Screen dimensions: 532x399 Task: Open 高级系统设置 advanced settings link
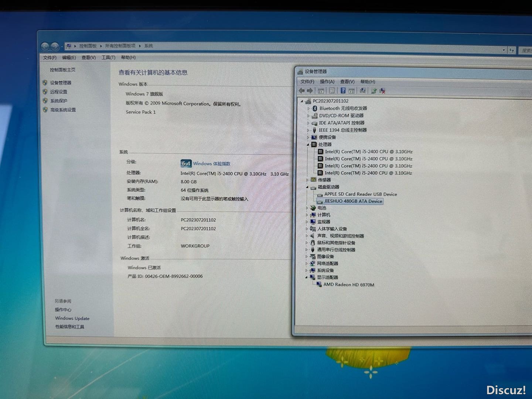[x=63, y=110]
